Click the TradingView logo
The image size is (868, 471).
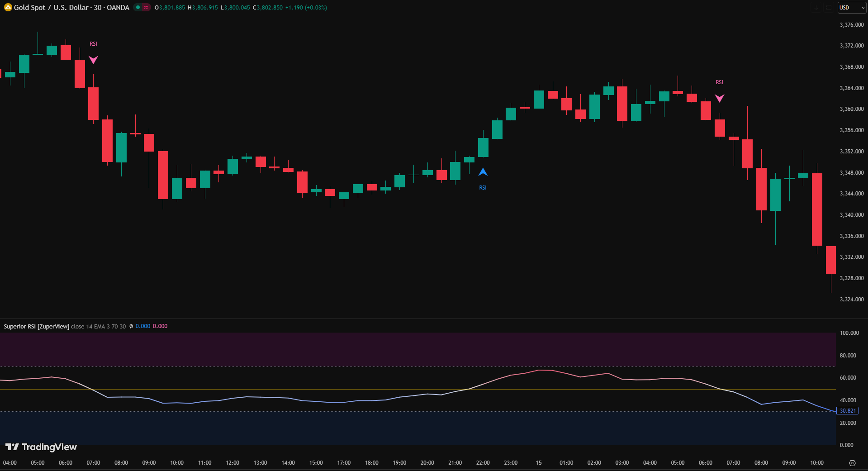point(41,447)
